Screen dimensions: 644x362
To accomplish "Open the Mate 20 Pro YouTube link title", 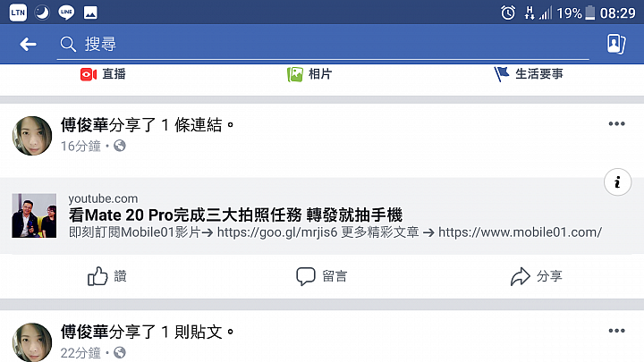I will [235, 215].
